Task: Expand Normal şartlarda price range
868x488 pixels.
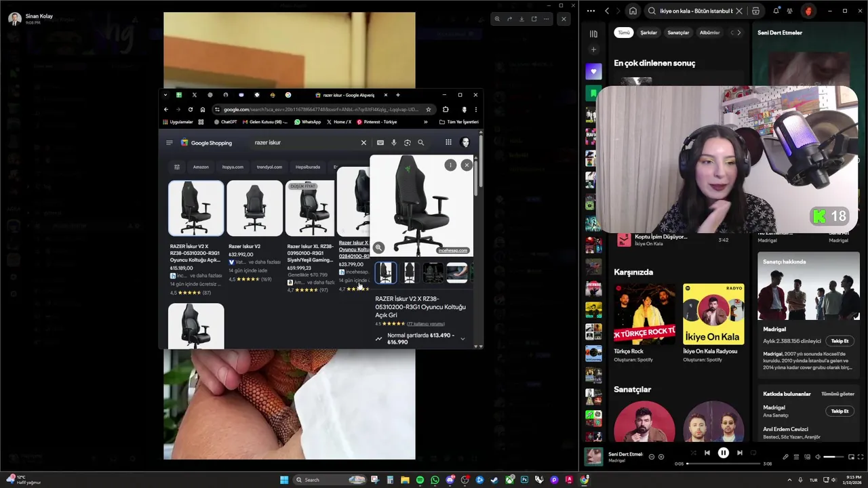Action: 462,339
